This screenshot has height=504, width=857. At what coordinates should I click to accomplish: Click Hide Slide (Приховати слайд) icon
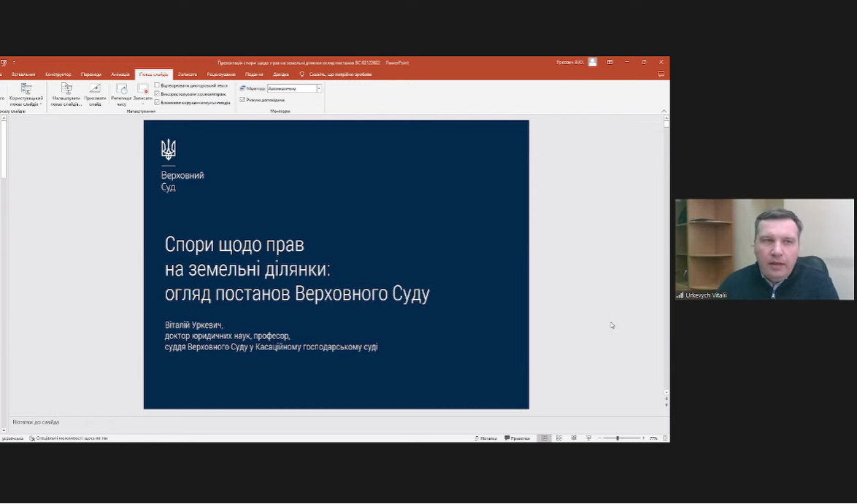(95, 90)
